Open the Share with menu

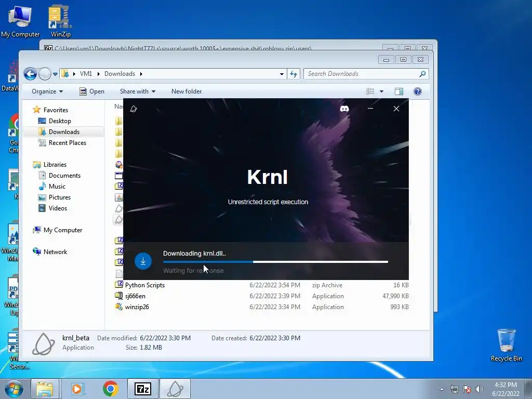tap(137, 91)
